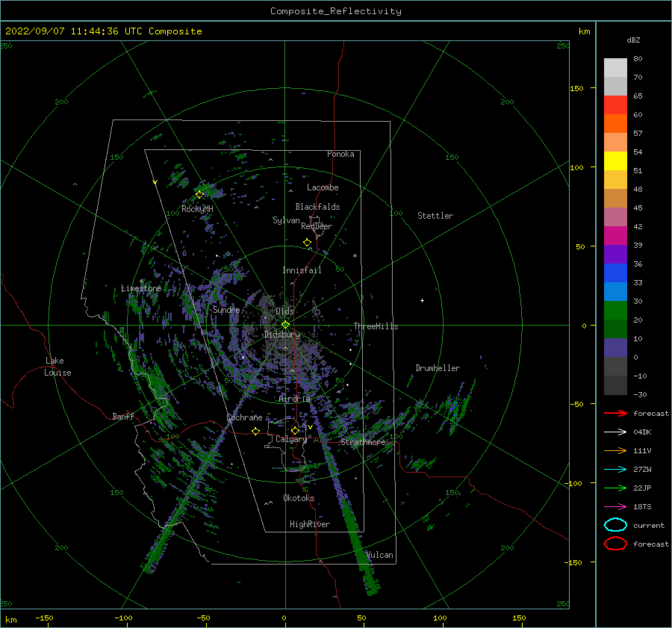The height and width of the screenshot is (628, 672).
Task: Click the orange 111V arrow in legend
Action: point(615,450)
